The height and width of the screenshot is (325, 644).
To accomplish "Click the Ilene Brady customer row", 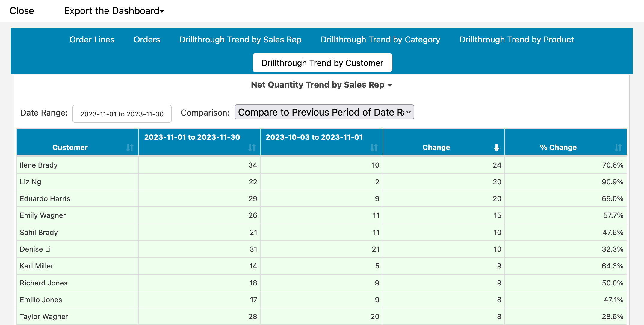I will point(39,165).
